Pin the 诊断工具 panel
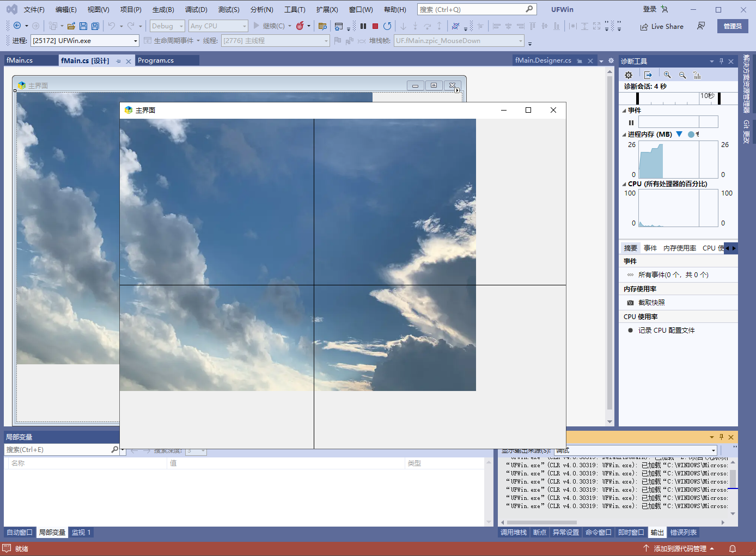The image size is (756, 556). click(721, 61)
